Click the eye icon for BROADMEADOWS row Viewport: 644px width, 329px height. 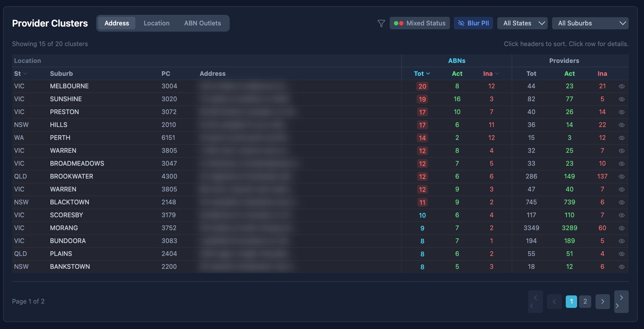point(622,164)
